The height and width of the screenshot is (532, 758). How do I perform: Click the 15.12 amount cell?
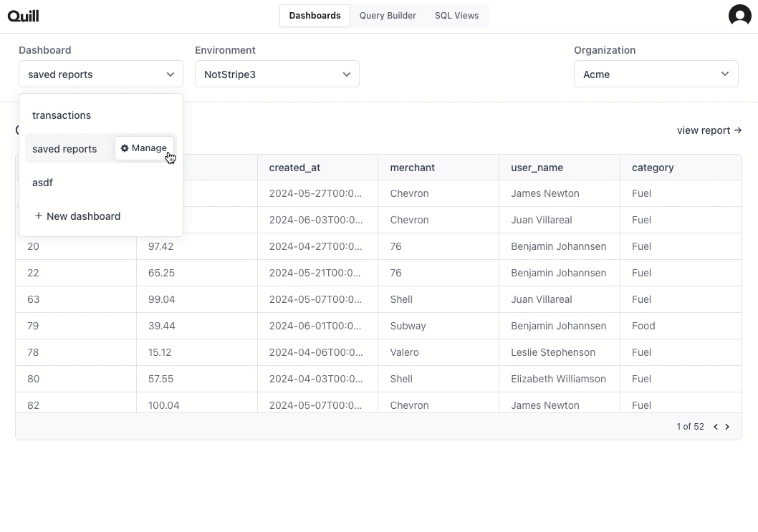tap(197, 353)
